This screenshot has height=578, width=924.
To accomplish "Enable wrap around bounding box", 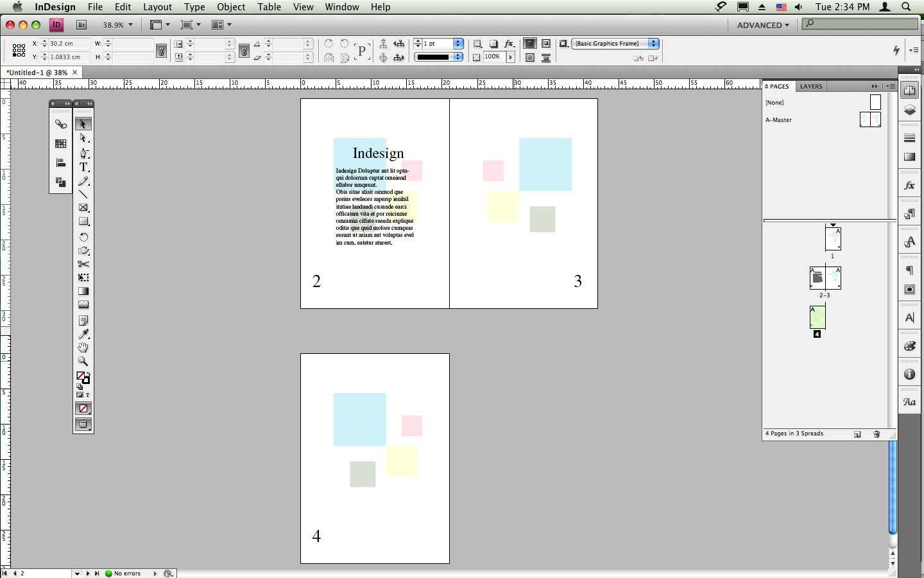I will tap(546, 44).
